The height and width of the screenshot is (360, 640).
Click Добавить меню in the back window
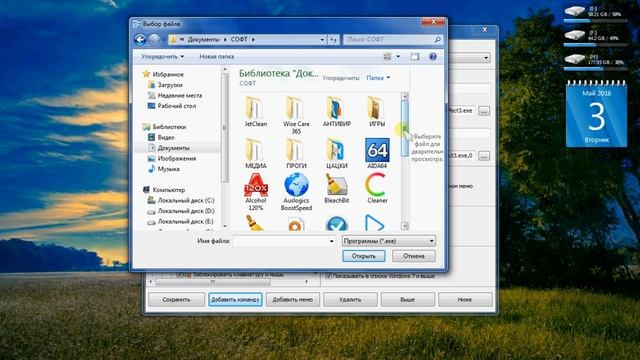point(293,300)
